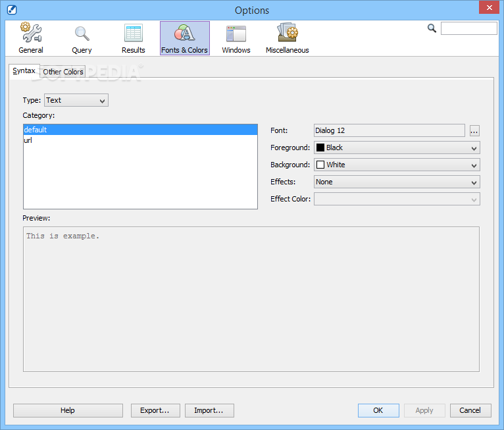Screen dimensions: 504x430
Task: Click the Help button
Action: [68, 410]
